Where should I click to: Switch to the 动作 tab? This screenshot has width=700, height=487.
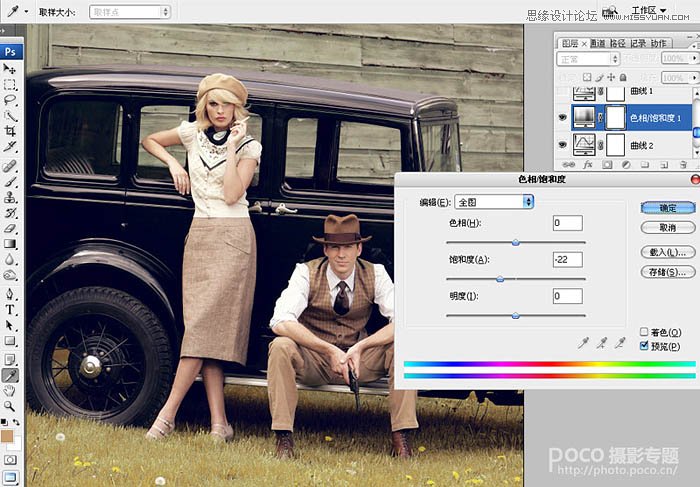(658, 43)
